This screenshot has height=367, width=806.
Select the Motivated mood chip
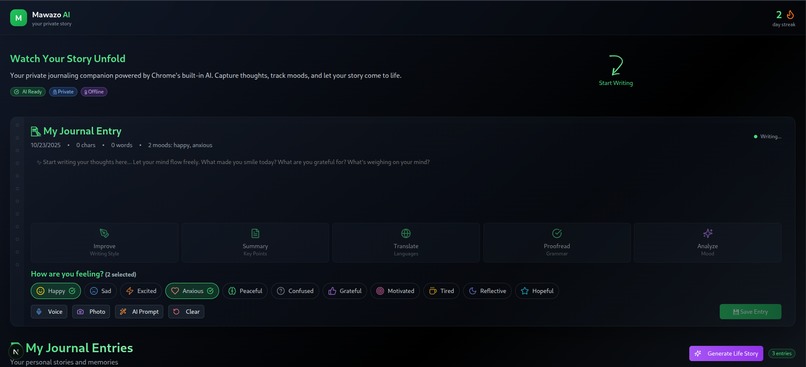pyautogui.click(x=395, y=291)
